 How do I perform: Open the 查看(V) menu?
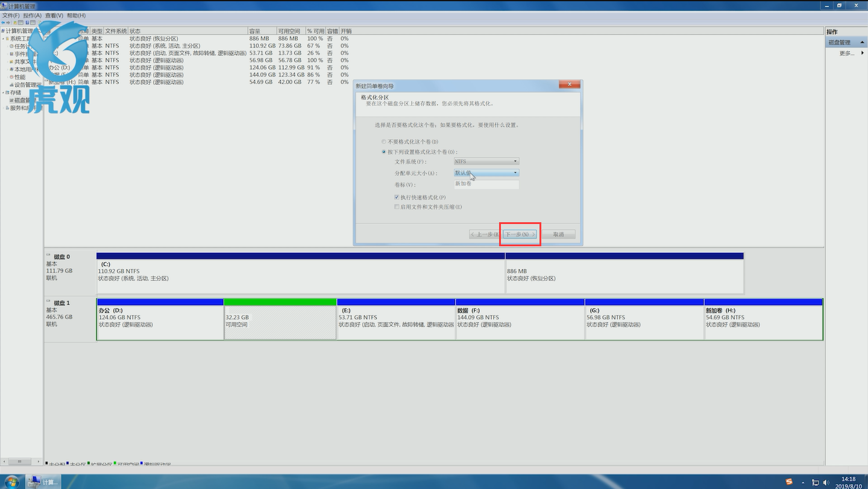coord(54,15)
